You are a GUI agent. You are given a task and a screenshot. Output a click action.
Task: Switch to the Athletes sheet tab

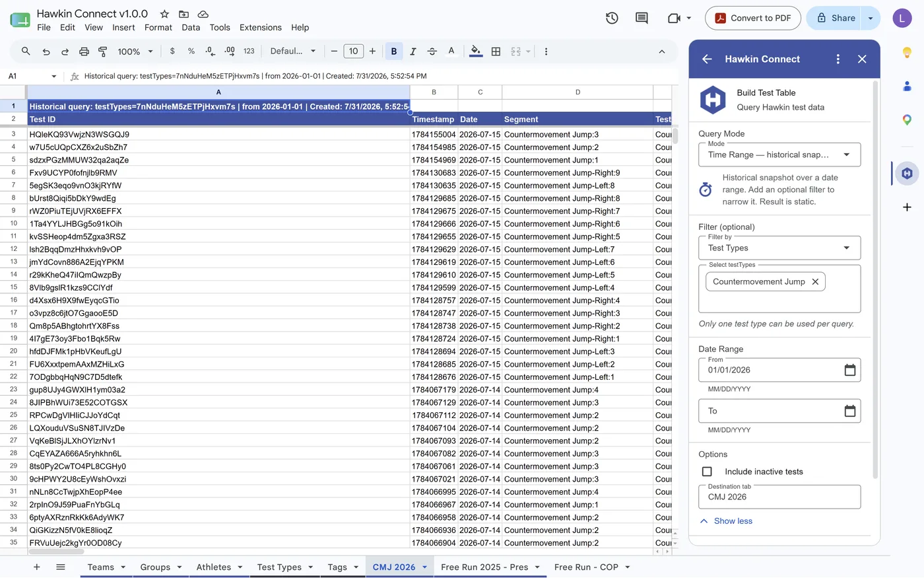pos(214,567)
